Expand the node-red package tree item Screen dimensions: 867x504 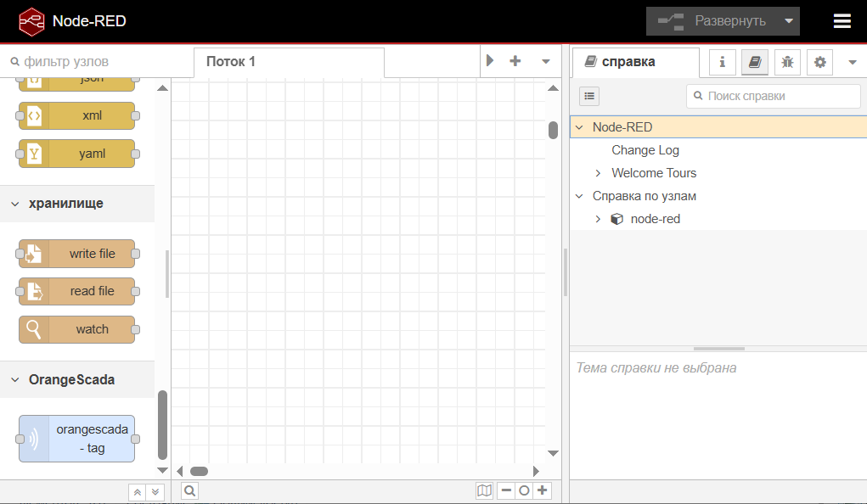point(598,219)
